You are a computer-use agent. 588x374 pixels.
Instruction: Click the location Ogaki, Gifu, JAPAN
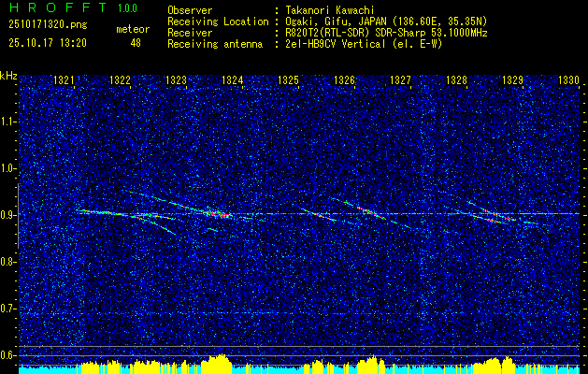point(335,22)
